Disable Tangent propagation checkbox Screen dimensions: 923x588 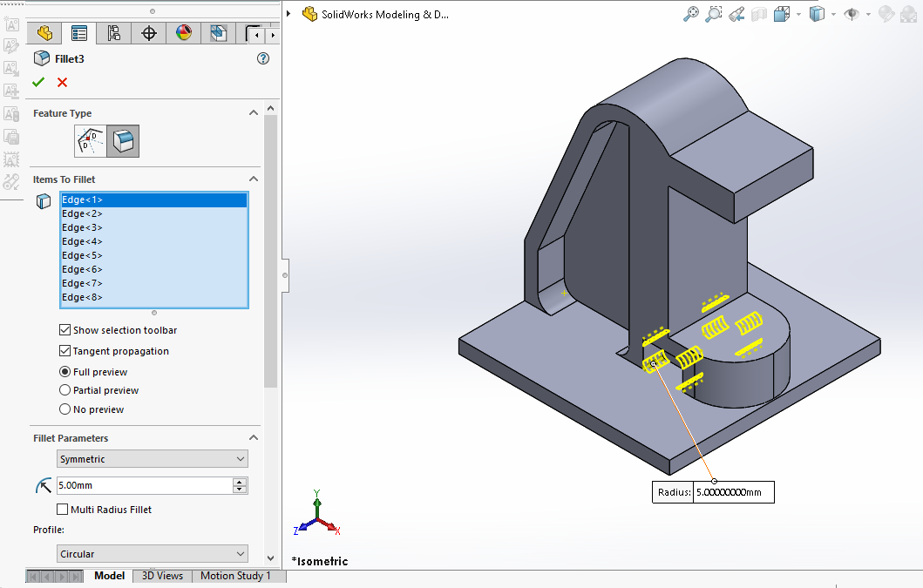point(65,351)
